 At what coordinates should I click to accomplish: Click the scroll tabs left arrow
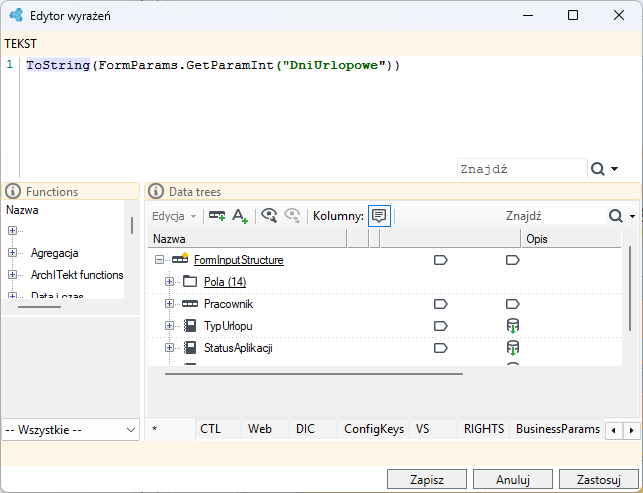(x=614, y=430)
